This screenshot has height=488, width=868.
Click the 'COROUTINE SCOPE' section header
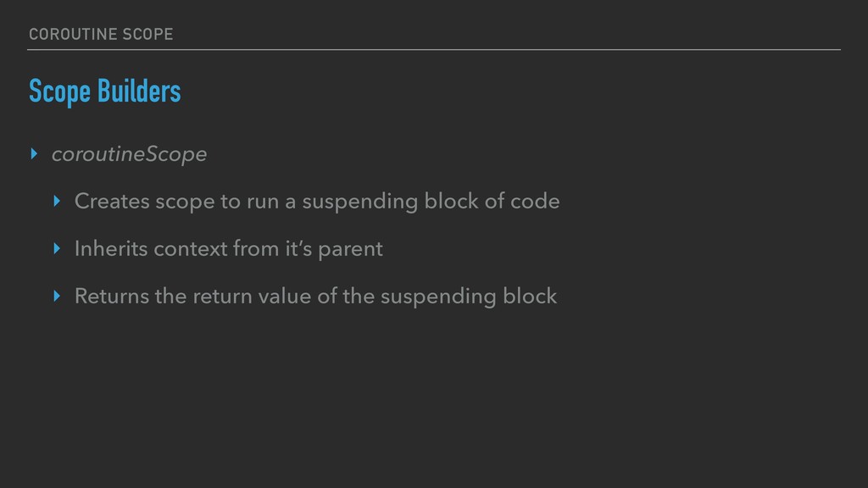pyautogui.click(x=100, y=34)
